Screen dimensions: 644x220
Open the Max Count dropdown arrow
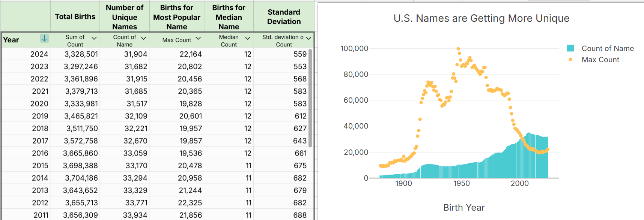(198, 38)
